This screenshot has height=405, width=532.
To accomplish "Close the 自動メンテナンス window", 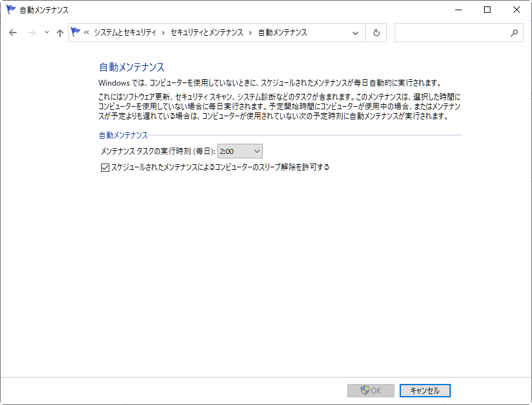I will click(517, 10).
